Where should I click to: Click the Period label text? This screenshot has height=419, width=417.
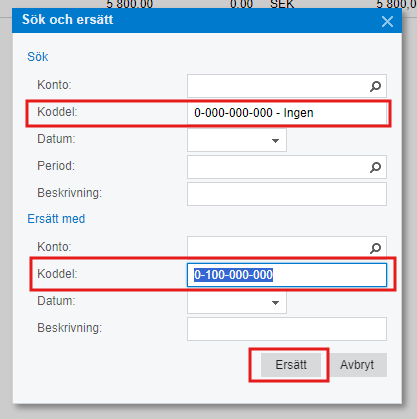click(56, 166)
